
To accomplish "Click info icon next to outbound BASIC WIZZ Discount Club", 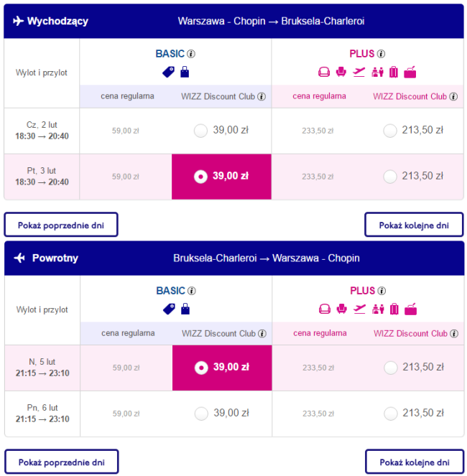I will click(262, 96).
